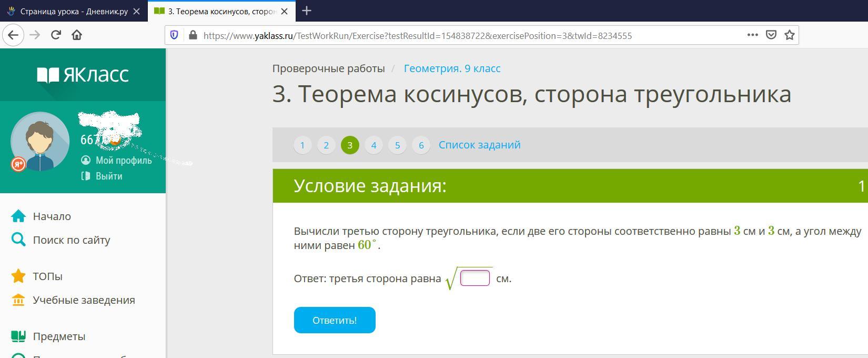The height and width of the screenshot is (358, 868).
Task: Click the Я+ badge on avatar
Action: pyautogui.click(x=18, y=164)
